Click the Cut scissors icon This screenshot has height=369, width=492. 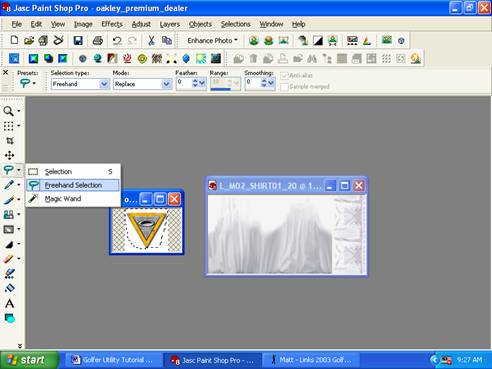151,41
